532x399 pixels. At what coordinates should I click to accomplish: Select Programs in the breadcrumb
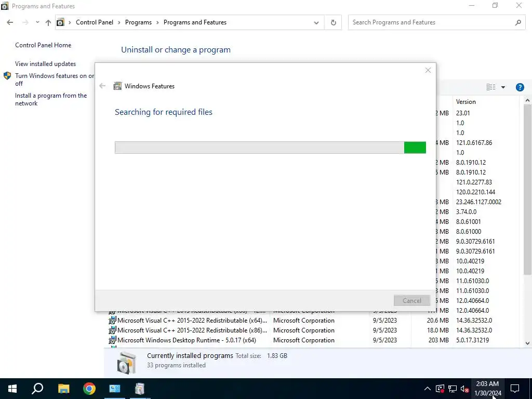click(x=138, y=22)
